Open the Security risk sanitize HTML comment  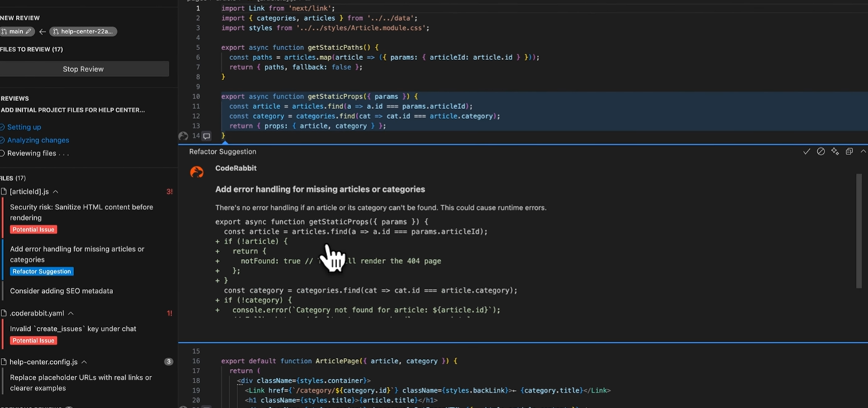click(81, 212)
